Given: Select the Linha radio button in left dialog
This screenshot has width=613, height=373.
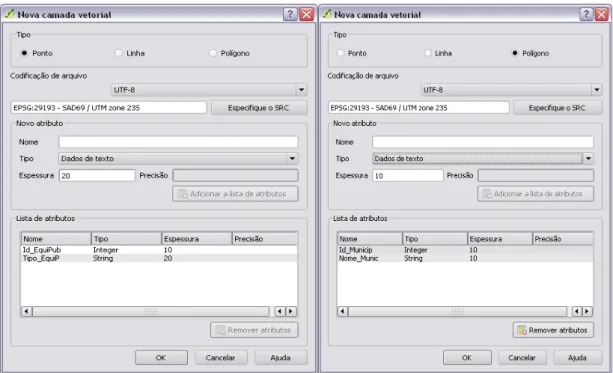Looking at the screenshot, I should pos(118,53).
